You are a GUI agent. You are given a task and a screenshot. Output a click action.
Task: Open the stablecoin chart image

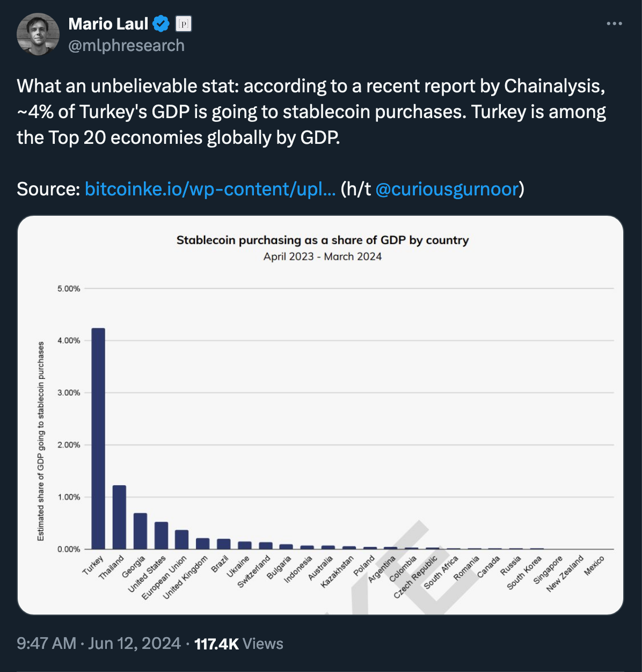pos(320,415)
